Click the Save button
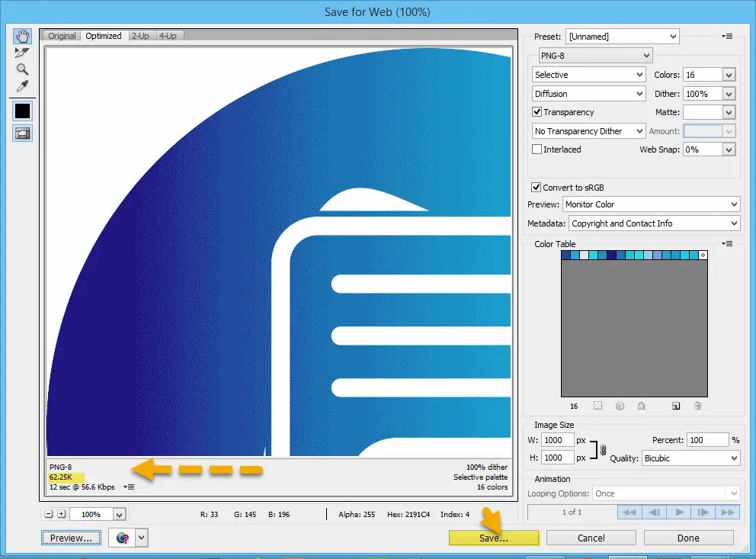The height and width of the screenshot is (559, 756). (493, 538)
